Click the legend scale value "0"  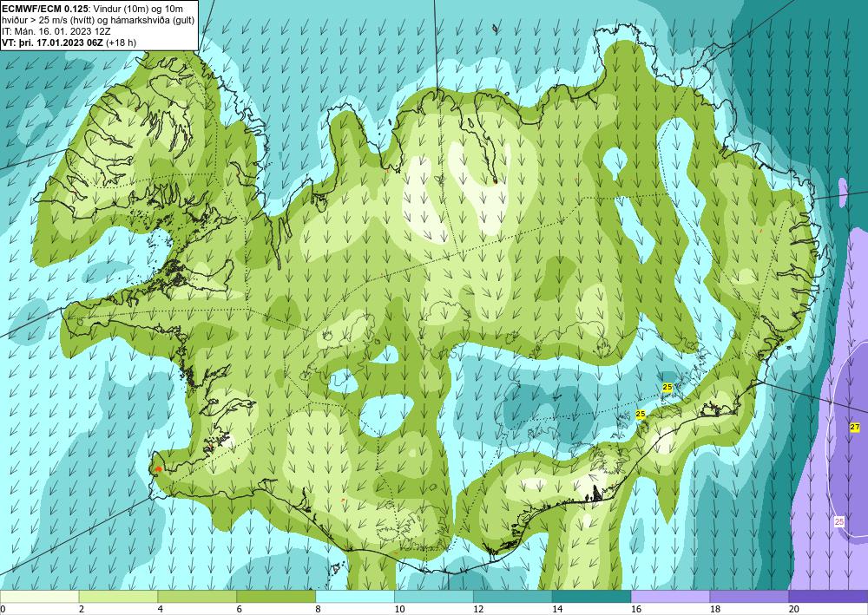tap(3, 609)
